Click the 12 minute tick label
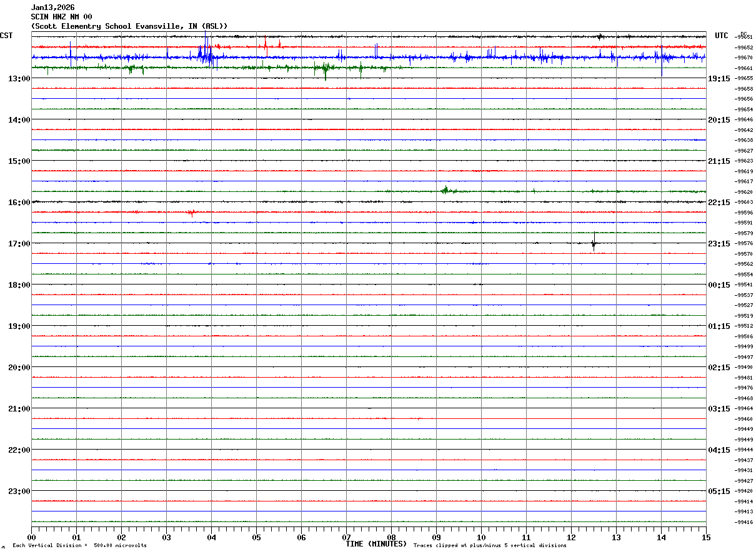This screenshot has width=756, height=554. (x=571, y=537)
